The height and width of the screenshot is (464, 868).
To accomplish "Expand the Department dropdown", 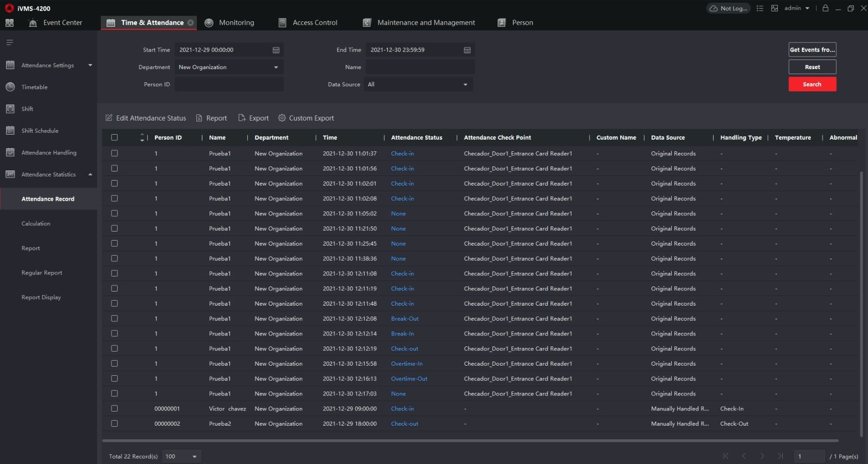I will click(229, 67).
